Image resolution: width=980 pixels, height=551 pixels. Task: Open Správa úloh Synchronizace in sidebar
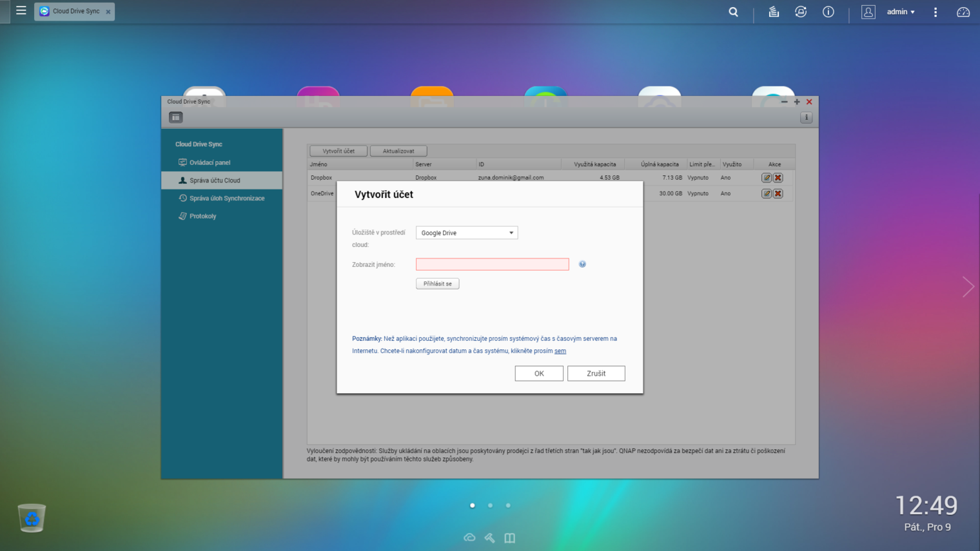226,198
